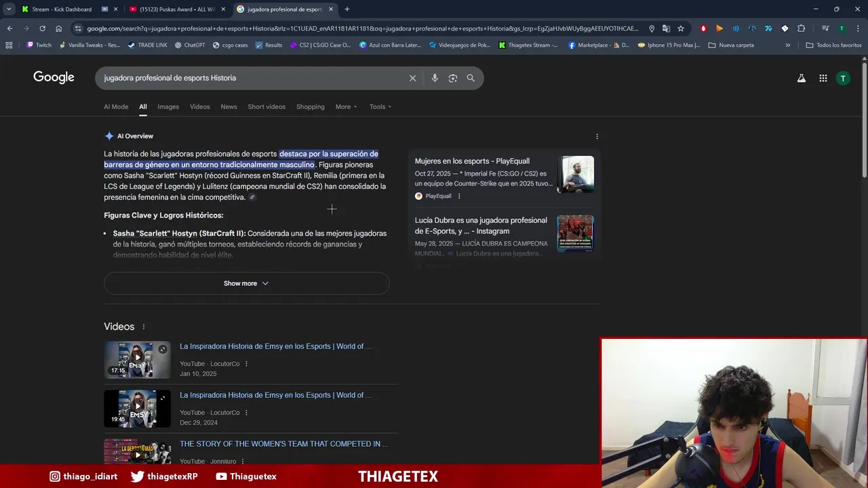Open the Dec 29, 2024 Emsy video link
Screen dimensions: 868x488
coord(275,395)
